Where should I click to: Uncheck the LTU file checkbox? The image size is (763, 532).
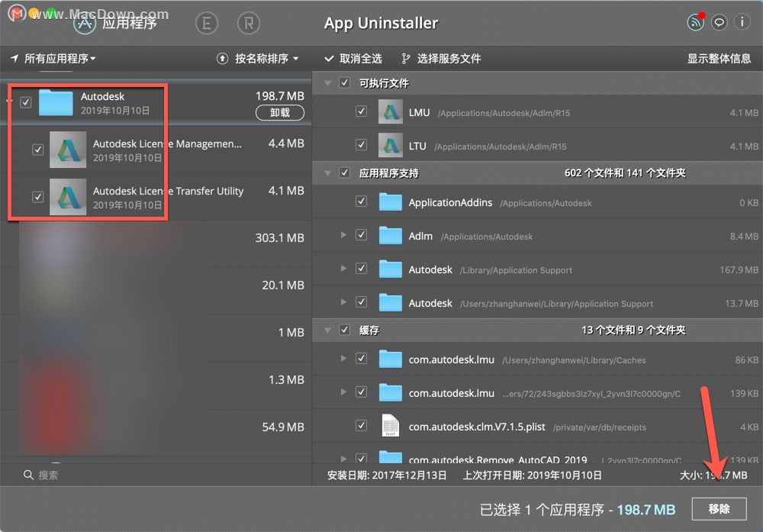(362, 145)
